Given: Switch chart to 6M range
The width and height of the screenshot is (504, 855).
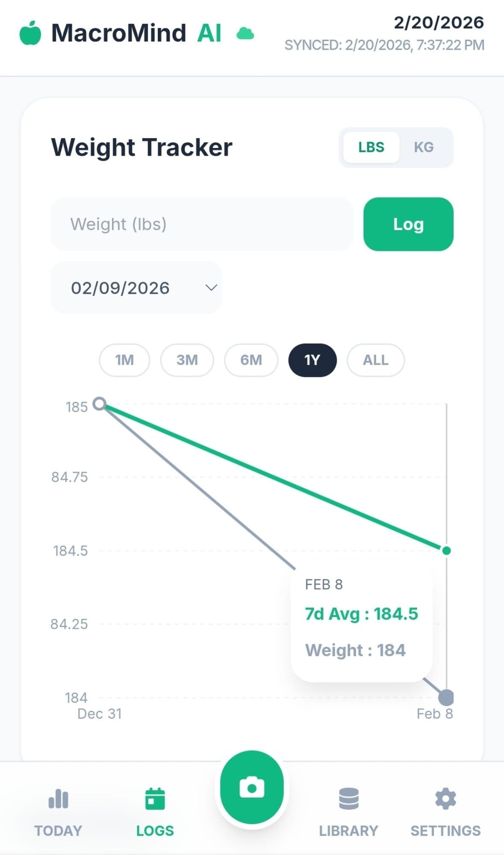Looking at the screenshot, I should point(251,360).
